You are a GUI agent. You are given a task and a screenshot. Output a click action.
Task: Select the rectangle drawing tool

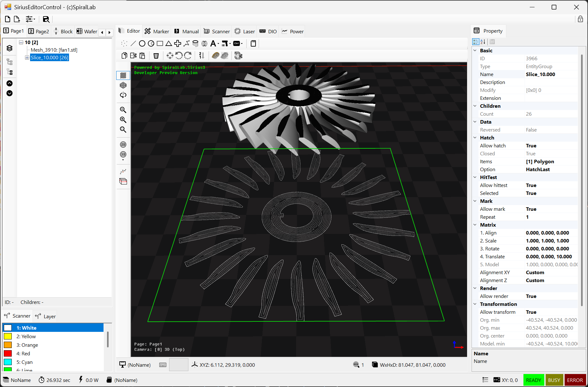point(160,43)
